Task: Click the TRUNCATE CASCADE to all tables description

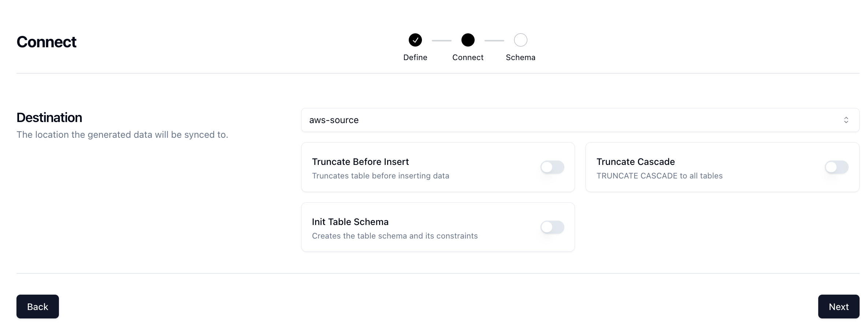Action: click(659, 176)
